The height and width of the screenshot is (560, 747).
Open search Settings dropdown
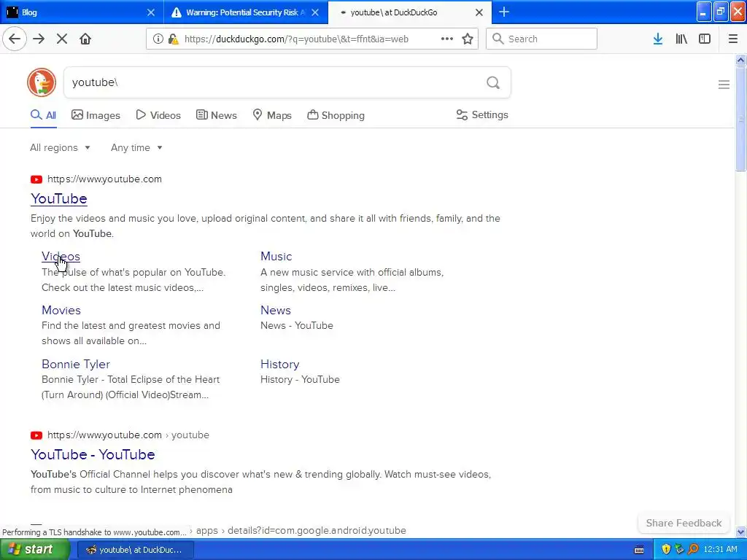(x=482, y=114)
